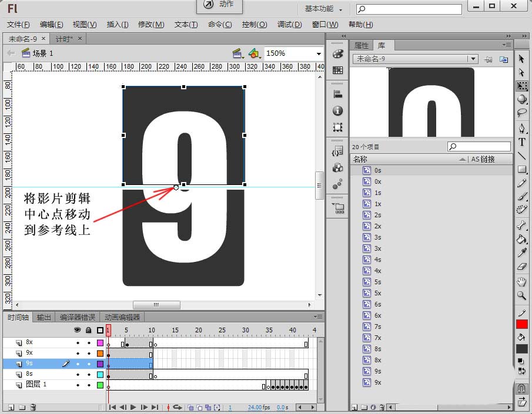Toggle all layers visibility eye header
The image size is (532, 414).
[78, 330]
